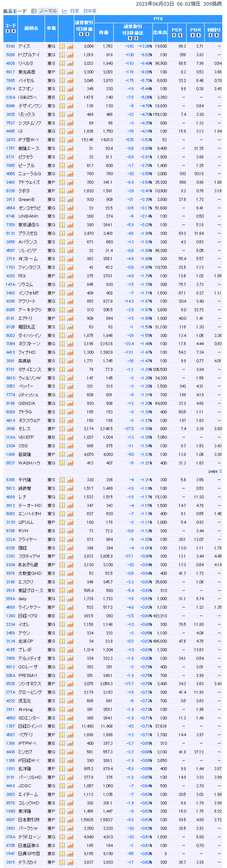Switch display mode to 日中足
The image size is (227, 868).
click(x=90, y=11)
